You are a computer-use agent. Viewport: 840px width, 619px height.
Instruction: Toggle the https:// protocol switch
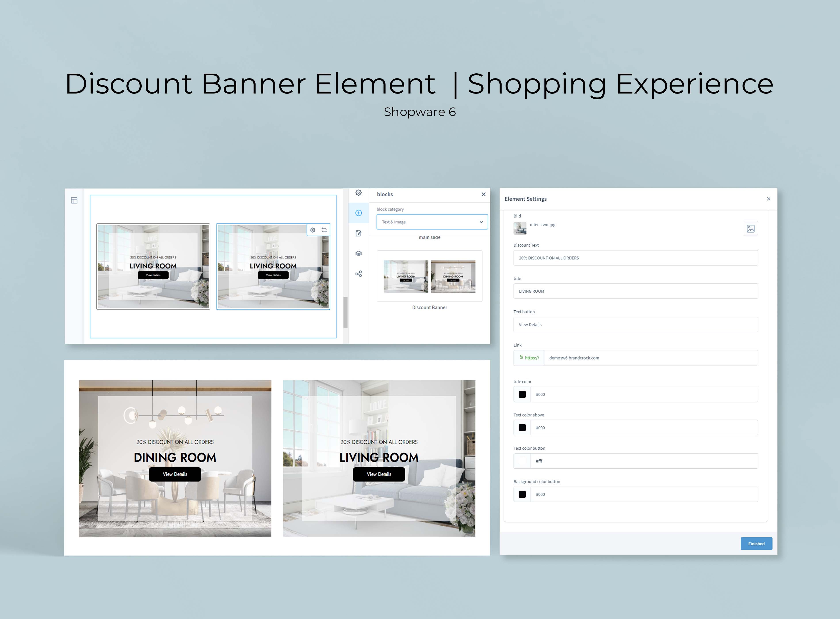coord(529,358)
